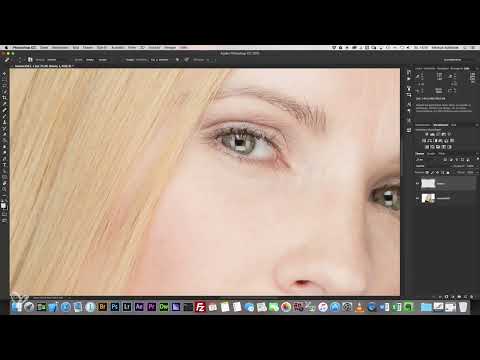
Task: Delete layer using the trash icon
Action: (x=471, y=296)
